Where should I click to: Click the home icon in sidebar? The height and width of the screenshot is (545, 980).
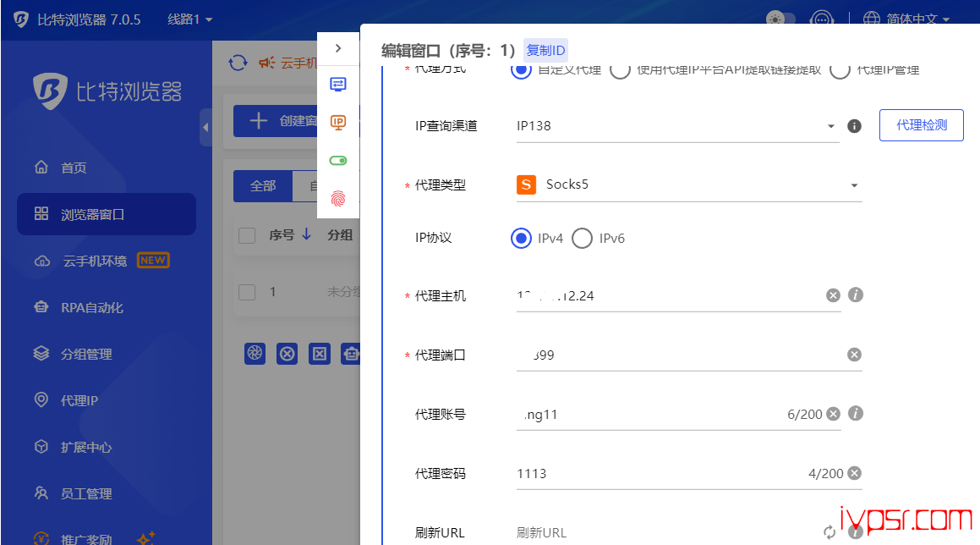[41, 167]
